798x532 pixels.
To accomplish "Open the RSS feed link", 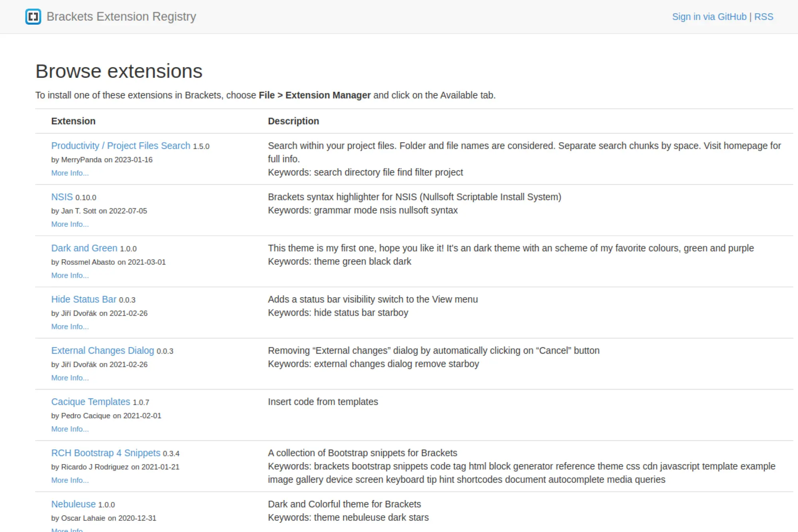I will pyautogui.click(x=763, y=16).
